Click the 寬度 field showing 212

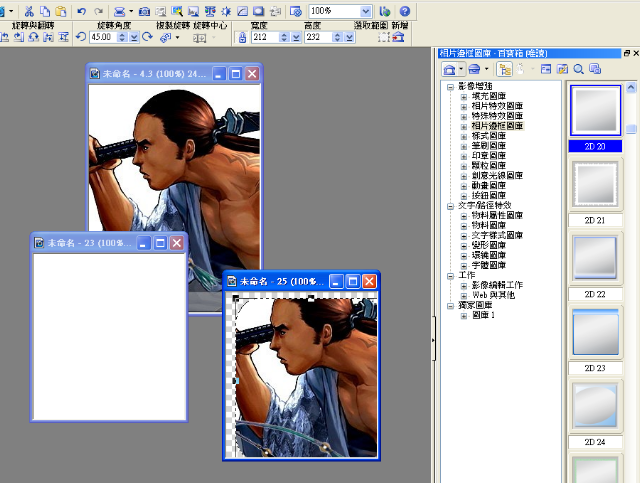coord(265,37)
